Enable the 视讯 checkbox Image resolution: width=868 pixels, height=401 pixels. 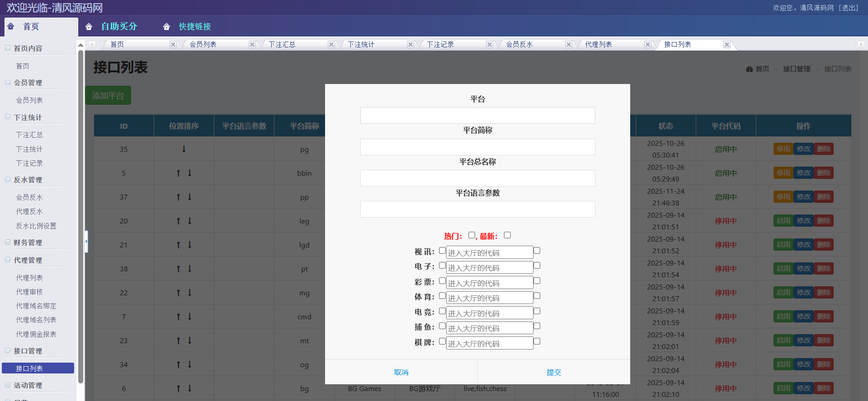coord(442,251)
